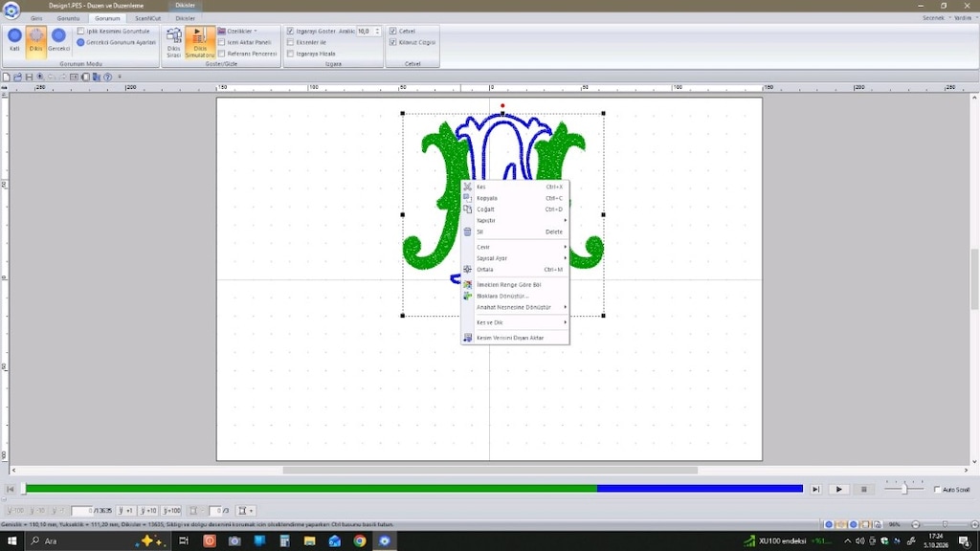Viewport: 980px width, 551px height.
Task: Open the Secenek options dropdown
Action: (x=936, y=18)
